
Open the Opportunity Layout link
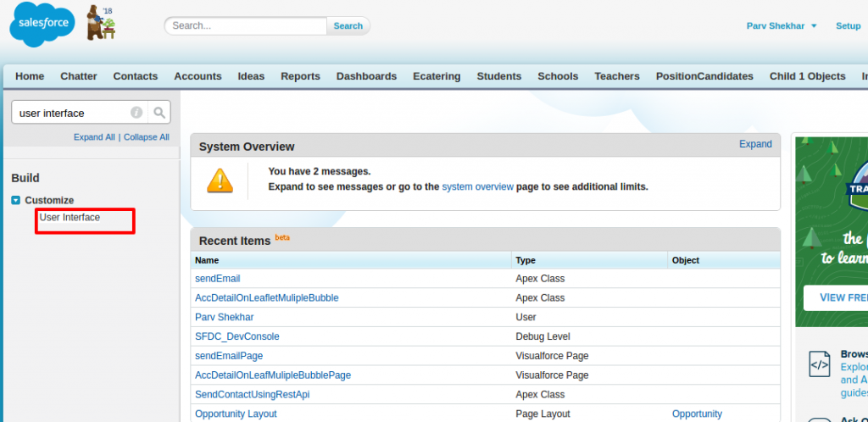[x=236, y=414]
